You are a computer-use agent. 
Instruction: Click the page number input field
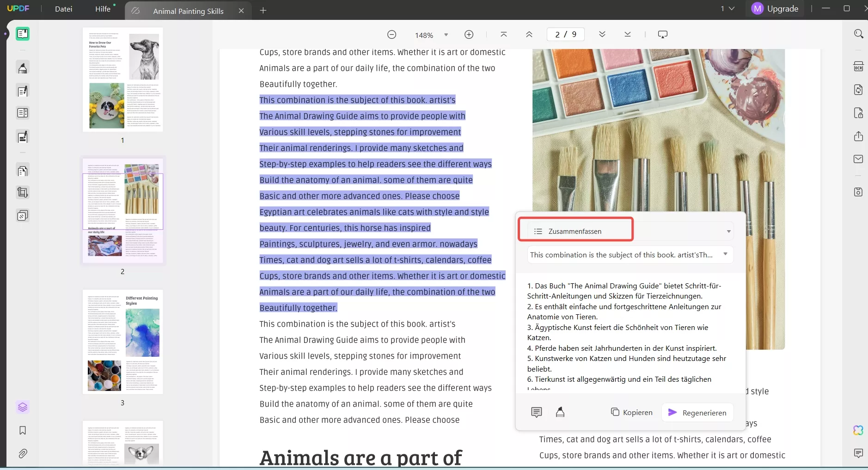click(566, 34)
